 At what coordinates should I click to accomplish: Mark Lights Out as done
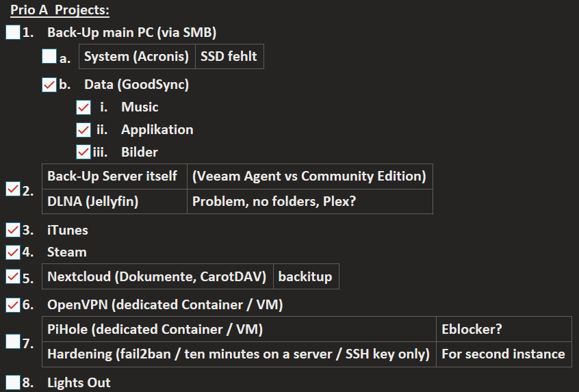[13, 382]
